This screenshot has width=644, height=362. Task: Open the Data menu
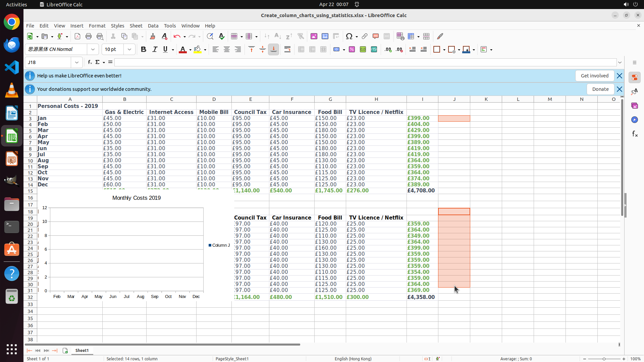click(x=153, y=26)
